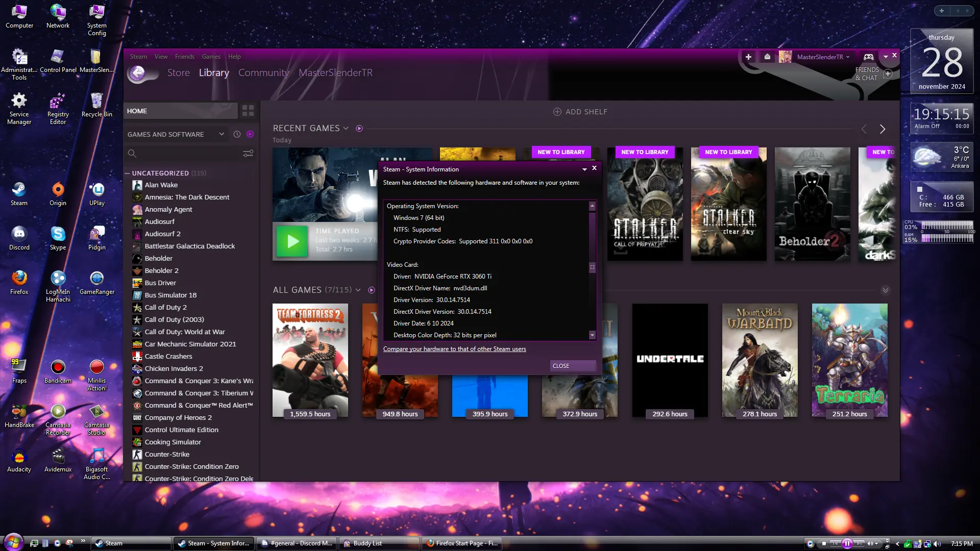This screenshot has height=551, width=980.
Task: Open the Windows Start orb
Action: 13,542
